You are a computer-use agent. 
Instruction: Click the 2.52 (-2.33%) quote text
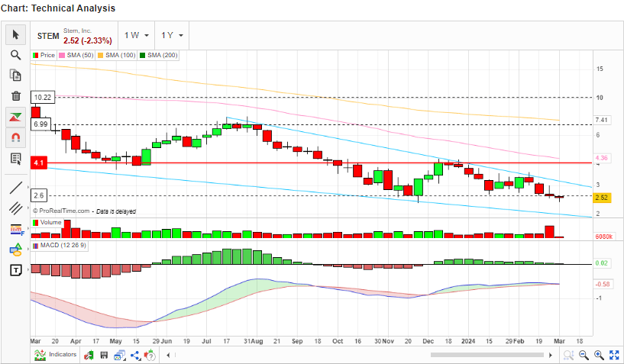[88, 40]
